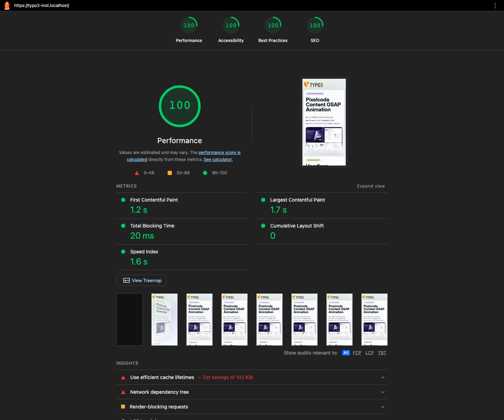Click chevron on the Network dependency tree row

pos(383,392)
